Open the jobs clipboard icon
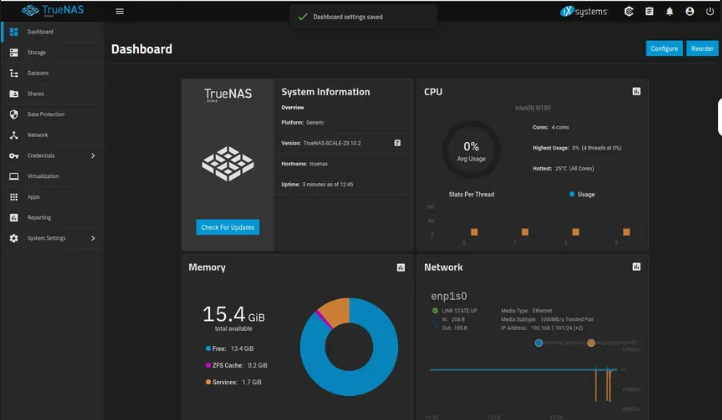 click(649, 12)
